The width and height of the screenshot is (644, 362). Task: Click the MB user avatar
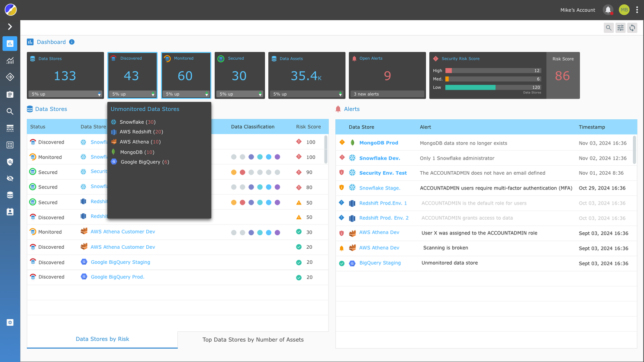coord(624,10)
